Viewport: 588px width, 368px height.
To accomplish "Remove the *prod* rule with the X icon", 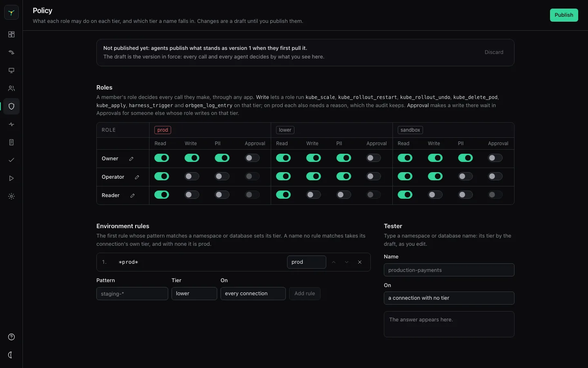I will point(360,262).
